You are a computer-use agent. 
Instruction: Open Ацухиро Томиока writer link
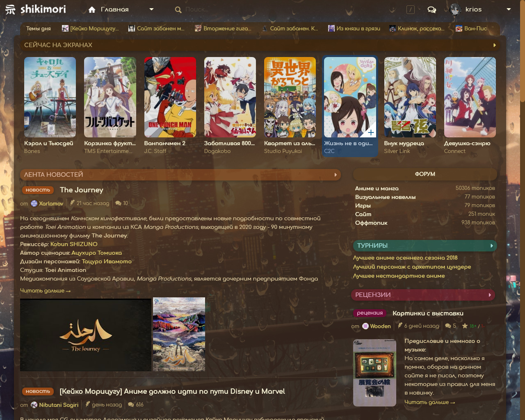96,253
